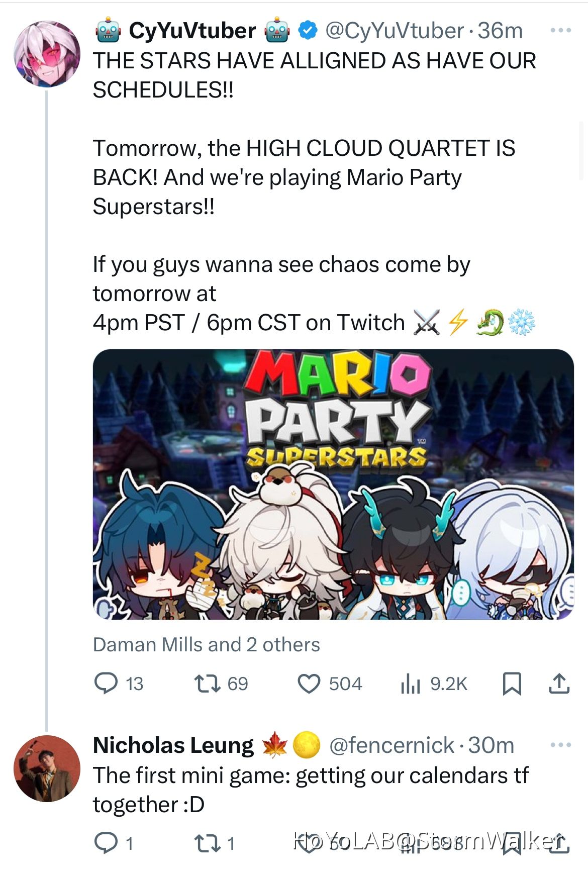Bookmark the CyYuVtuber tweet
Image resolution: width=588 pixels, height=876 pixels.
[x=512, y=684]
